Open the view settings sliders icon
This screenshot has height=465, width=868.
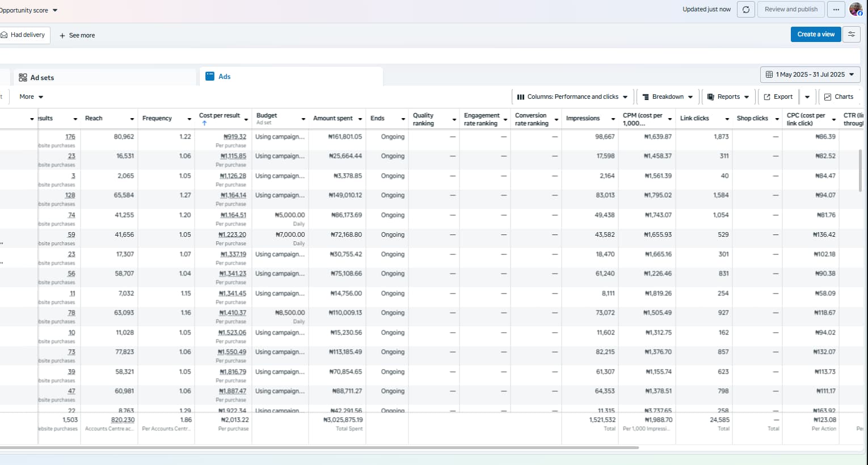pyautogui.click(x=851, y=35)
